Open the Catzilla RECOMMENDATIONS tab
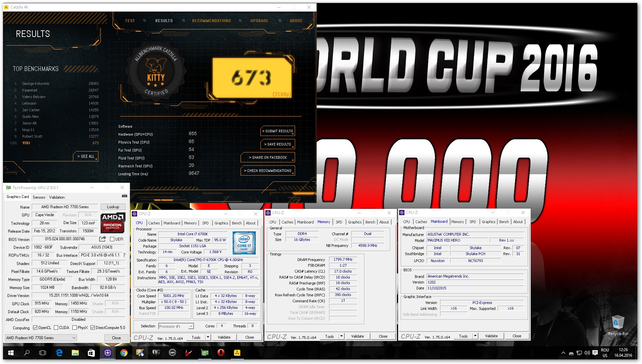Screen dimensions: 642x364 pos(211,20)
